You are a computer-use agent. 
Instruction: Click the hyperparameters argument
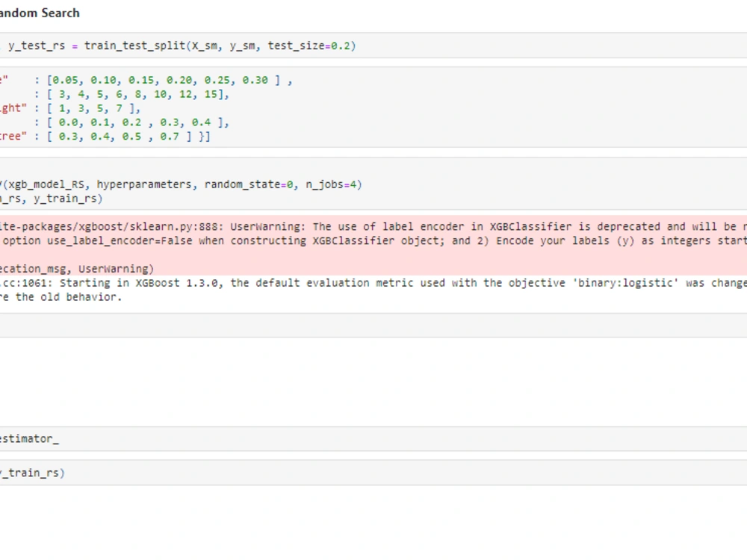pyautogui.click(x=144, y=184)
